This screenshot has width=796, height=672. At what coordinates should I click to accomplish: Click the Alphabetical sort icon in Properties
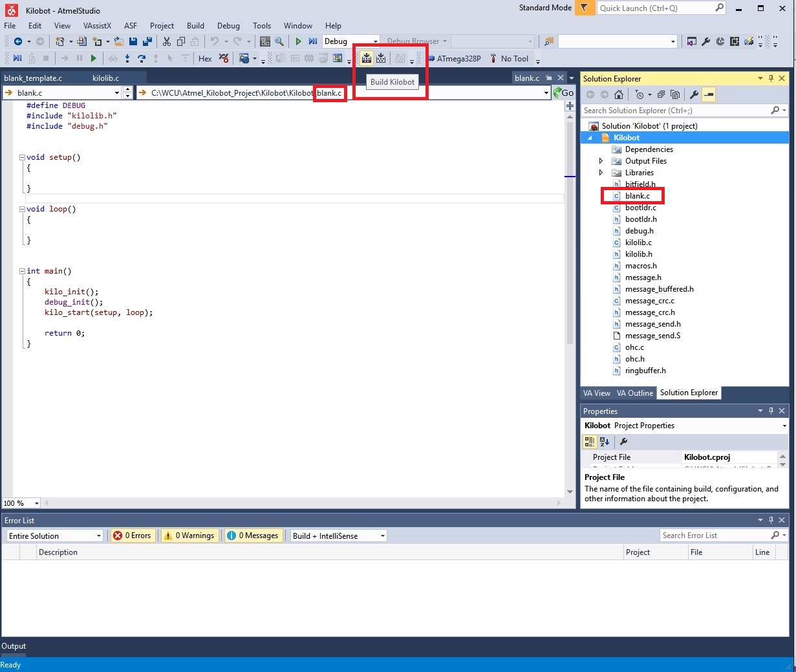(x=605, y=442)
